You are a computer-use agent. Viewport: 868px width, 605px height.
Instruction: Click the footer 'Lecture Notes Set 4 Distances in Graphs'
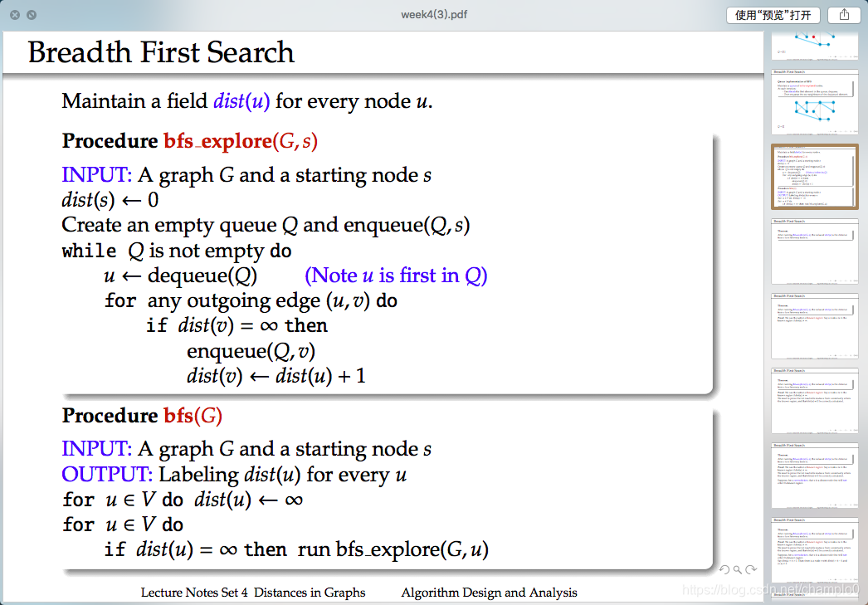[x=253, y=593]
